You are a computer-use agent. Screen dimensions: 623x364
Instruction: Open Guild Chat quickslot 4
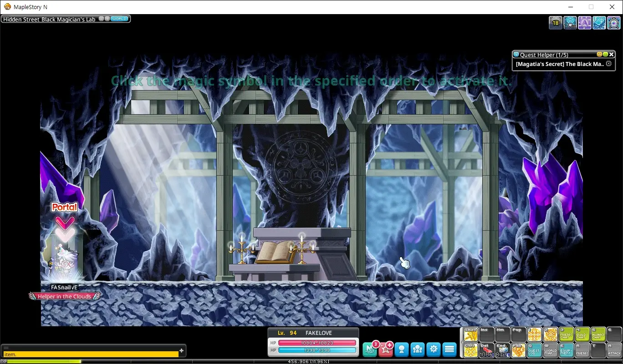(582, 335)
